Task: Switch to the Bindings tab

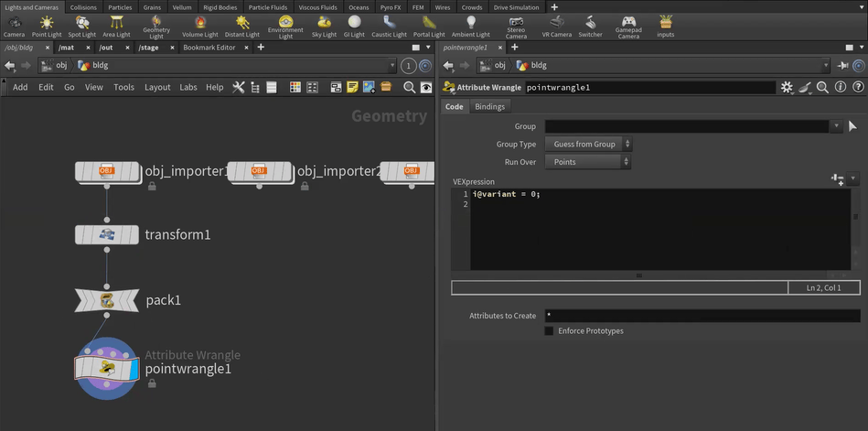Action: (x=489, y=107)
